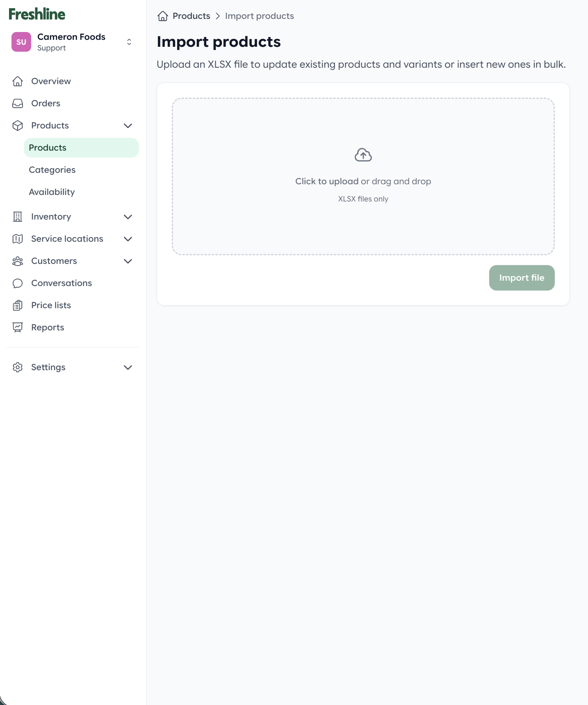Expand the Inventory section chevron
The image size is (588, 705).
128,217
